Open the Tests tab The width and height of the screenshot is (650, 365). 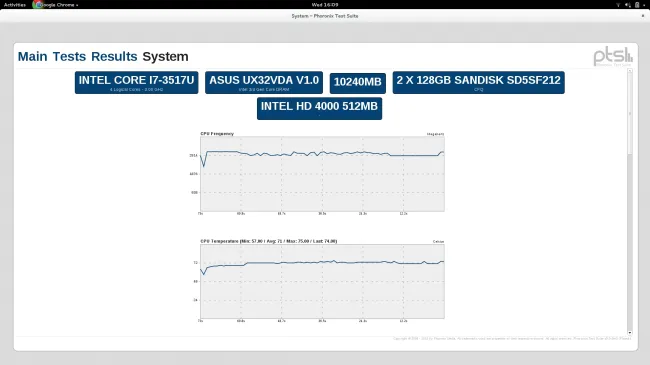[x=69, y=56]
